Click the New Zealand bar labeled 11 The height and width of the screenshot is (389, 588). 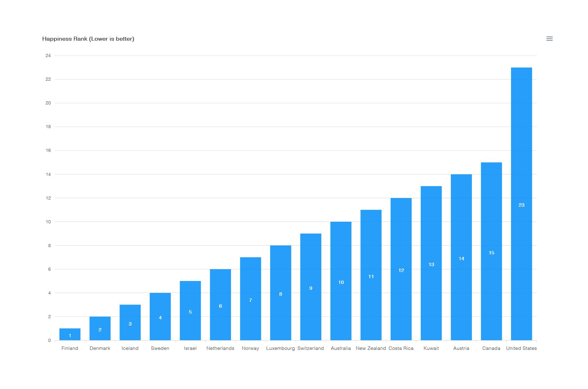(371, 275)
